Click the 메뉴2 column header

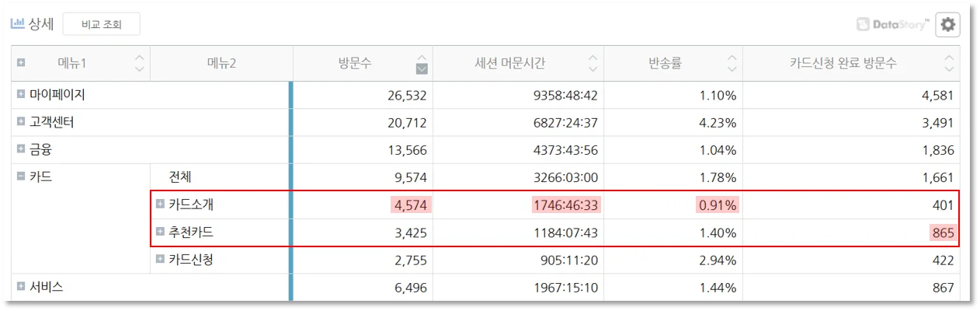click(x=221, y=63)
